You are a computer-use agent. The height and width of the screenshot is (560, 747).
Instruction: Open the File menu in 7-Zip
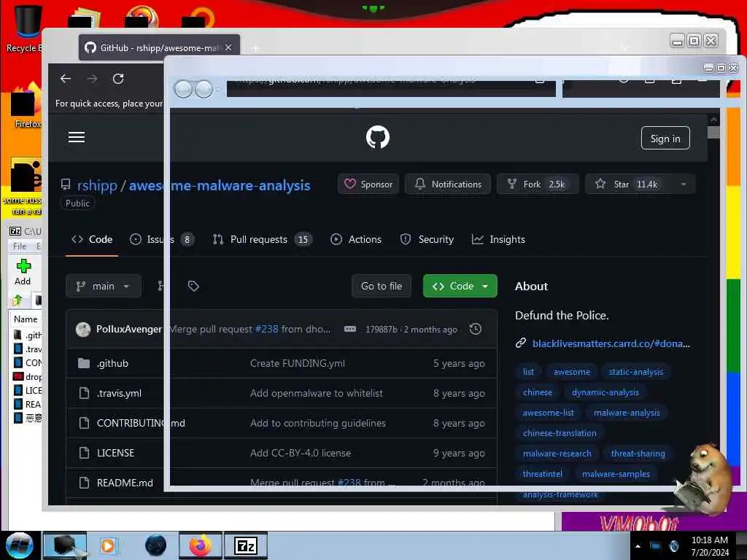coord(20,246)
